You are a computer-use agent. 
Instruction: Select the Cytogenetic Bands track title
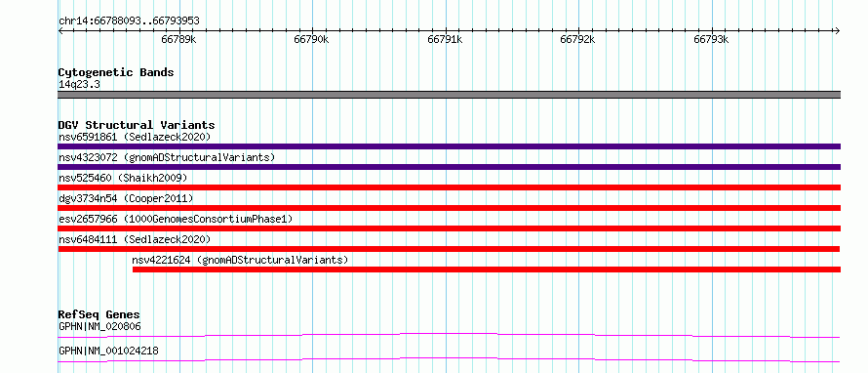click(x=116, y=72)
